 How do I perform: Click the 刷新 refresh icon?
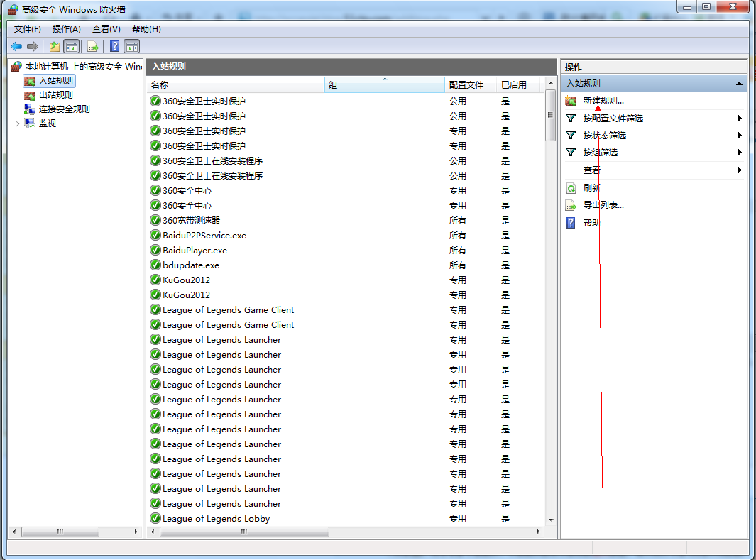[x=571, y=188]
